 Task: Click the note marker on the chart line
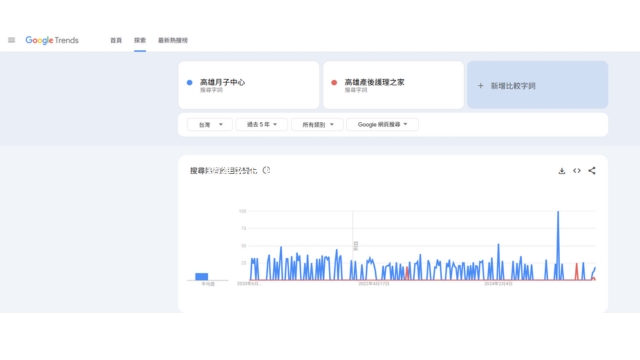point(356,245)
